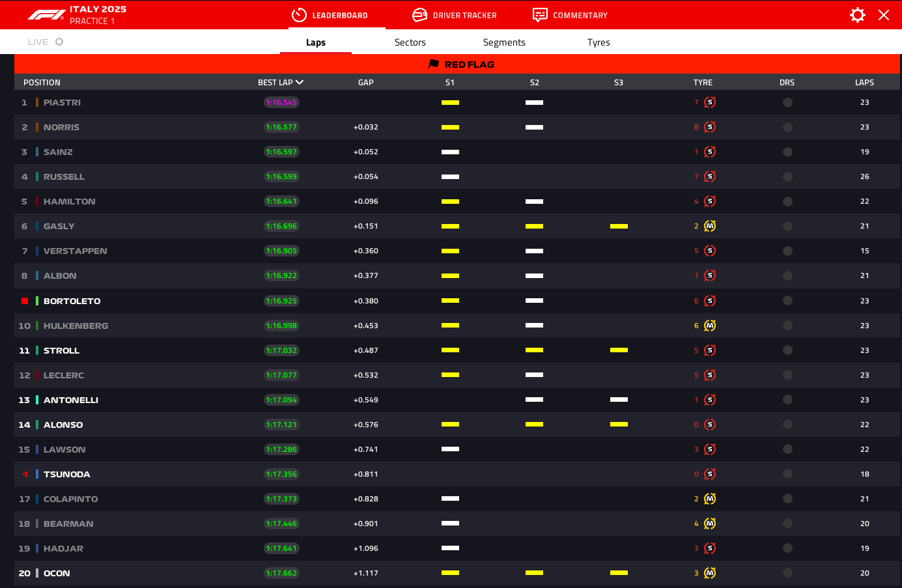Click Hulkenberg's medium tyre icon
The width and height of the screenshot is (902, 588).
[x=710, y=326]
